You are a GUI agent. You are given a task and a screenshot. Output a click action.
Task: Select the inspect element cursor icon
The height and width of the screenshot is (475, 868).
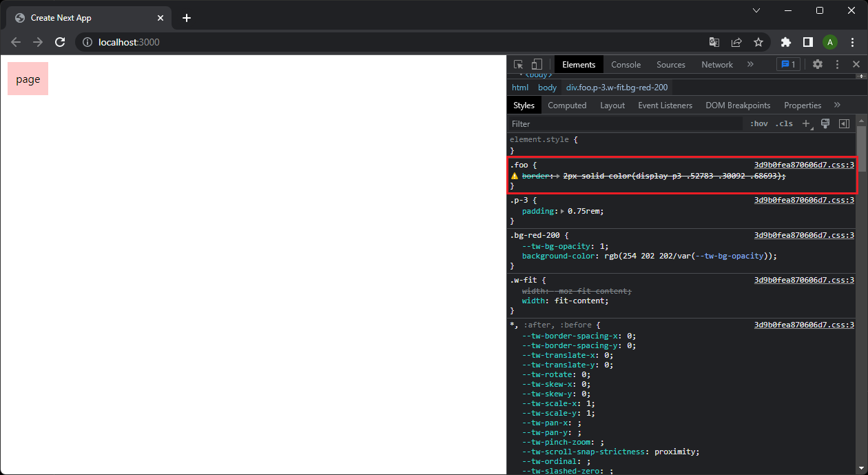pos(518,64)
